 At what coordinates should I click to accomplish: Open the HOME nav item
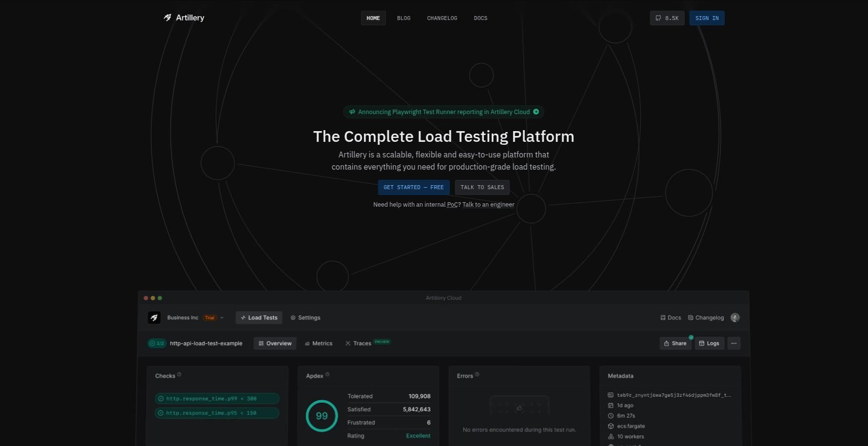click(373, 18)
